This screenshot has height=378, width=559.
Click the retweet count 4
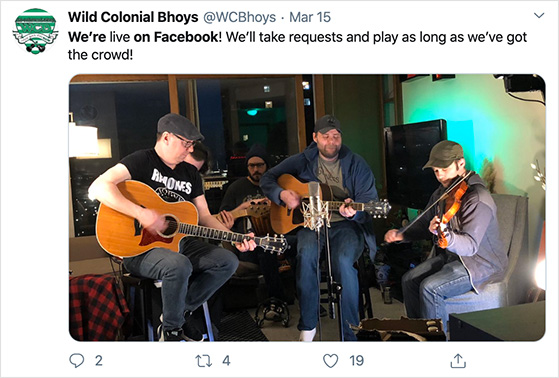226,361
